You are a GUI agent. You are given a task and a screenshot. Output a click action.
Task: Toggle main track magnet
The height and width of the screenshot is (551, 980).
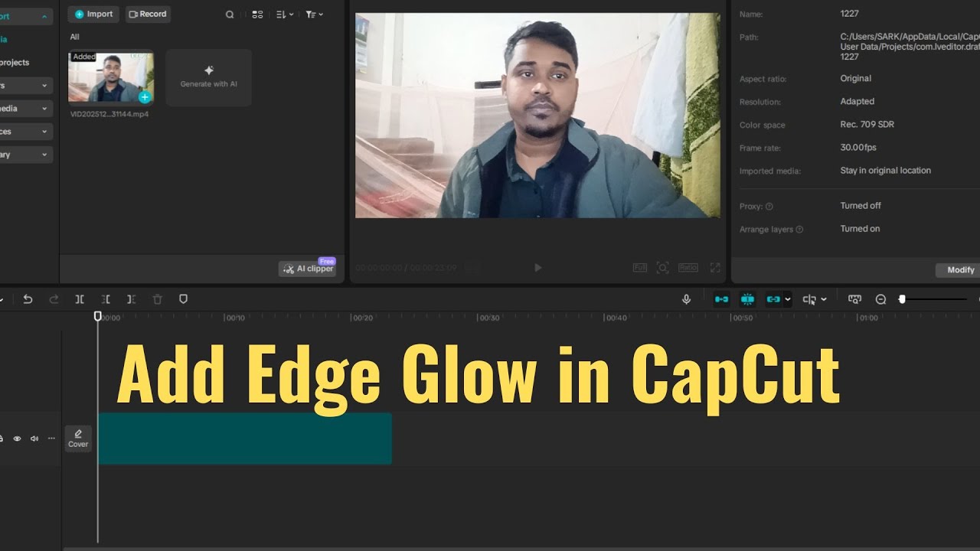(721, 299)
